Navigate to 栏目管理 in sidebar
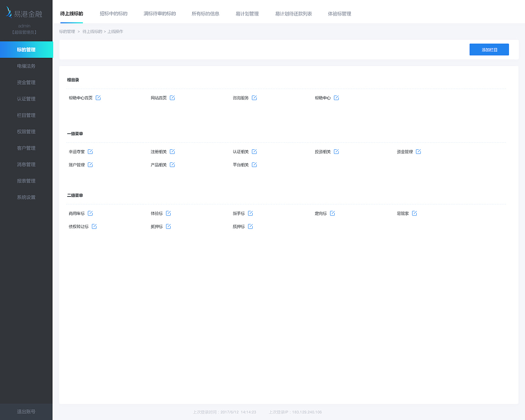The image size is (525, 420). point(26,115)
